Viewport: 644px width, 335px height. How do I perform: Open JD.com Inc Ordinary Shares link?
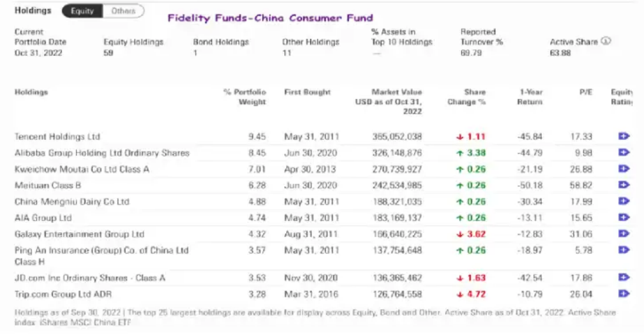click(x=89, y=278)
